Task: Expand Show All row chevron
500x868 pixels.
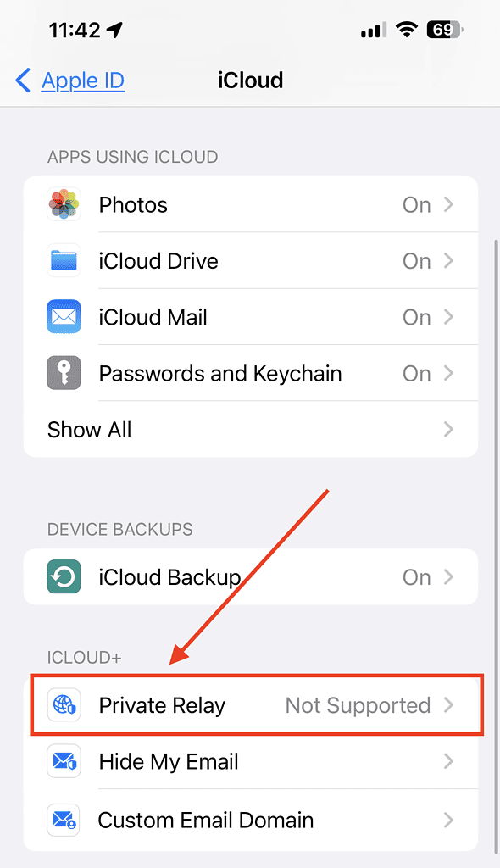Action: click(448, 429)
